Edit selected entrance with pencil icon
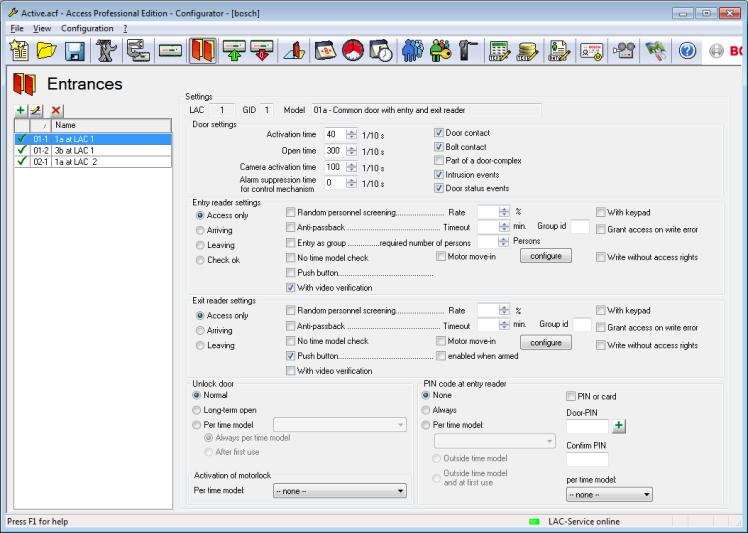The width and height of the screenshot is (748, 533). [x=36, y=111]
